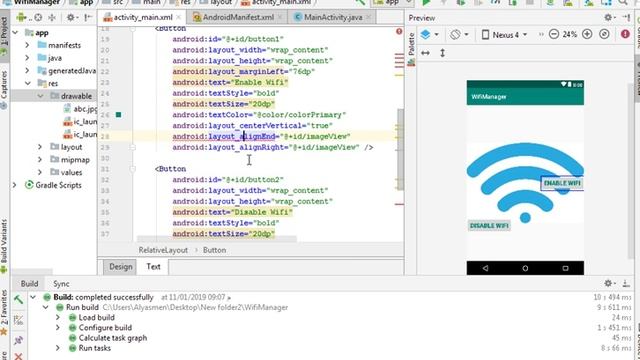Open the design surface layers dropdown
Screen dimensions: 640x360
(429, 35)
